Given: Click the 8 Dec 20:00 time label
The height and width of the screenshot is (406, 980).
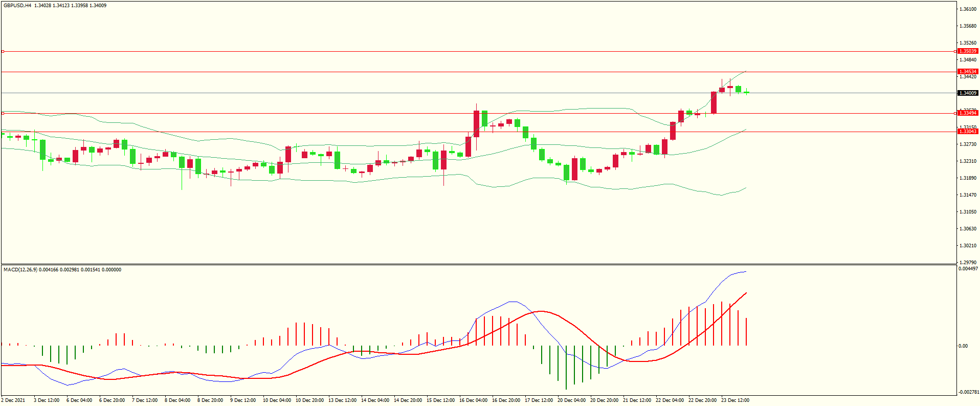Looking at the screenshot, I should 210,400.
